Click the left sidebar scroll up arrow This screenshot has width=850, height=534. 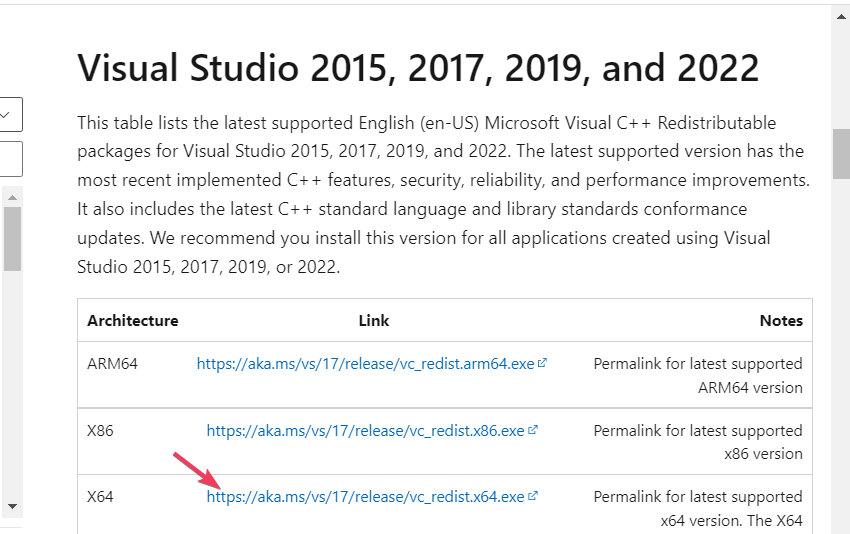point(12,192)
